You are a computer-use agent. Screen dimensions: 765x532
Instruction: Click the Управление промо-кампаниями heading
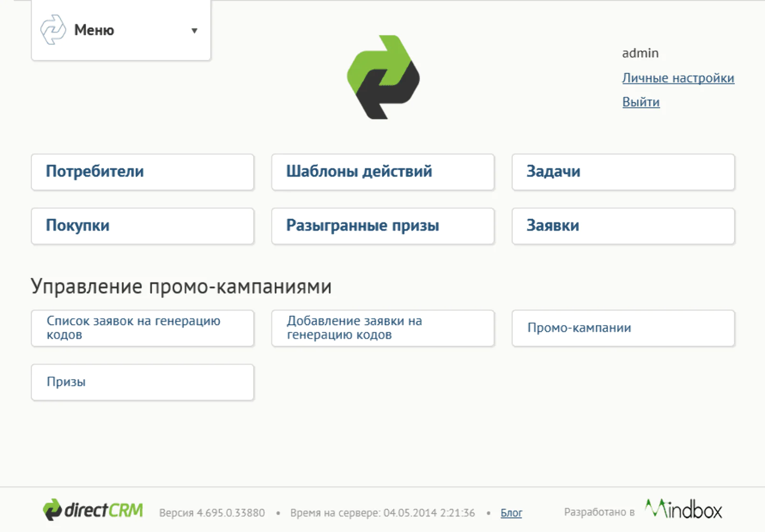pyautogui.click(x=181, y=286)
